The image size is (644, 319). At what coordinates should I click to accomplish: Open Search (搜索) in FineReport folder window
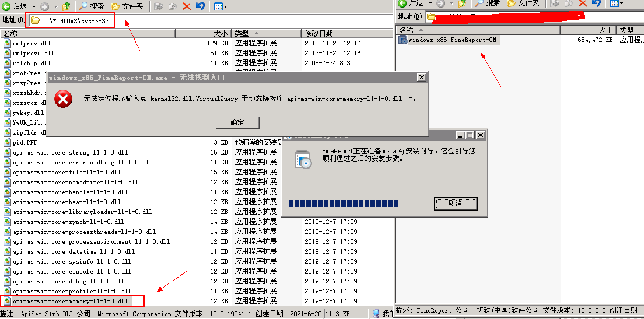[487, 3]
